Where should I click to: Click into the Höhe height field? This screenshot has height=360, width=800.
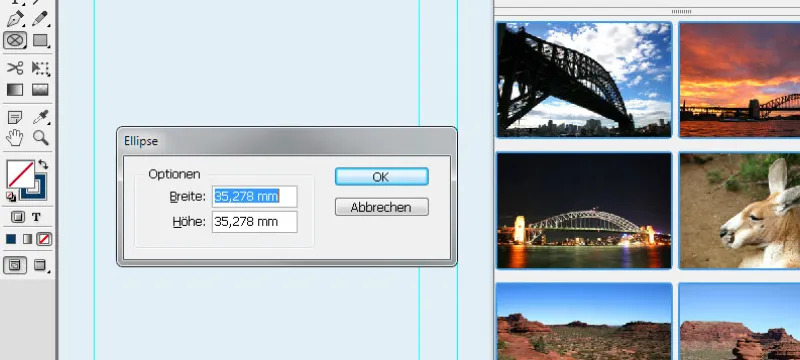tap(255, 222)
